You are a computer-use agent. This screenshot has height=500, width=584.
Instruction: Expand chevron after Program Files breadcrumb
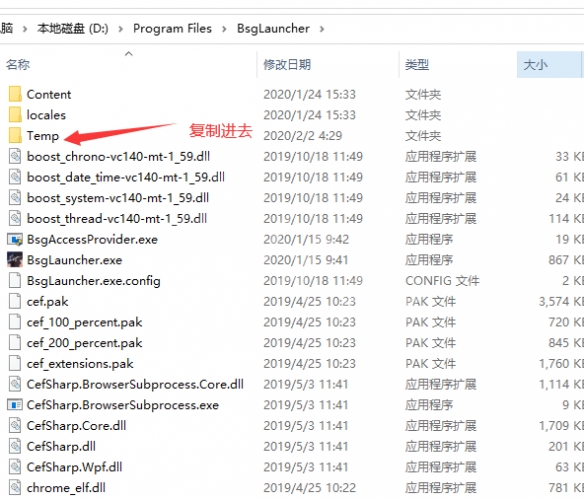coord(224,29)
